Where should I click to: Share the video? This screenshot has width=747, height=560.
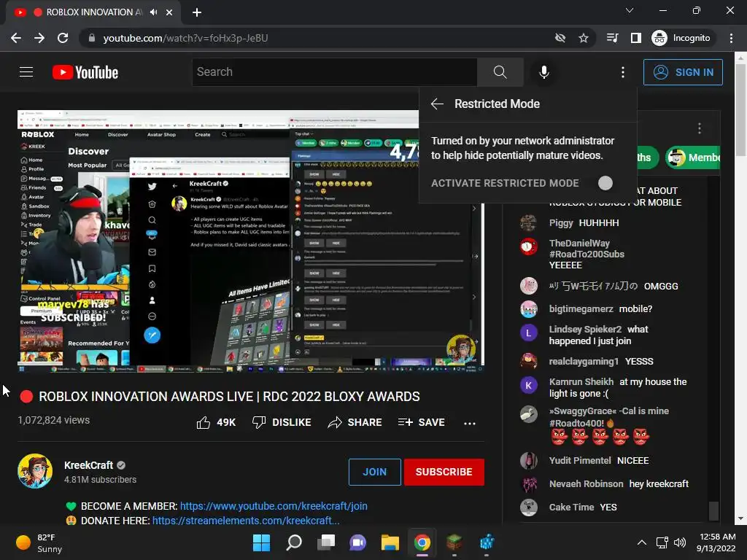[x=355, y=422]
